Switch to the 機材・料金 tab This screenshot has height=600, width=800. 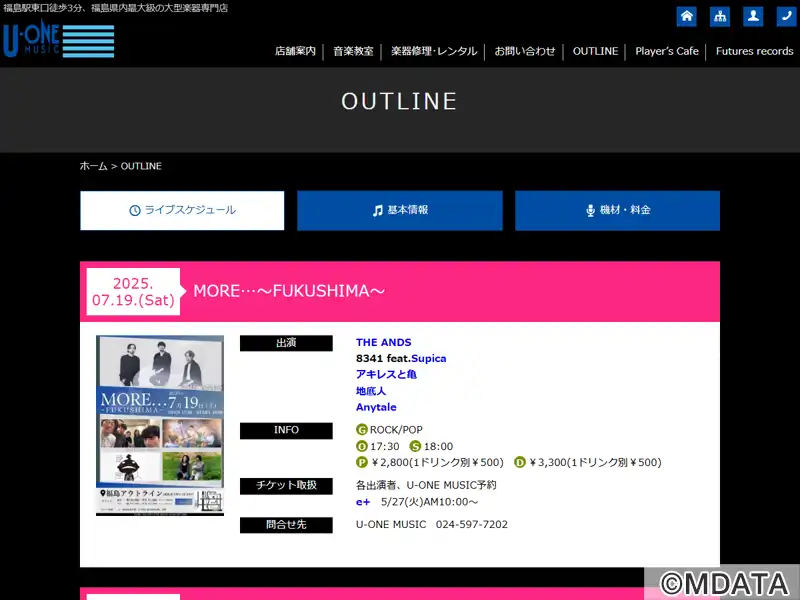pyautogui.click(x=617, y=210)
